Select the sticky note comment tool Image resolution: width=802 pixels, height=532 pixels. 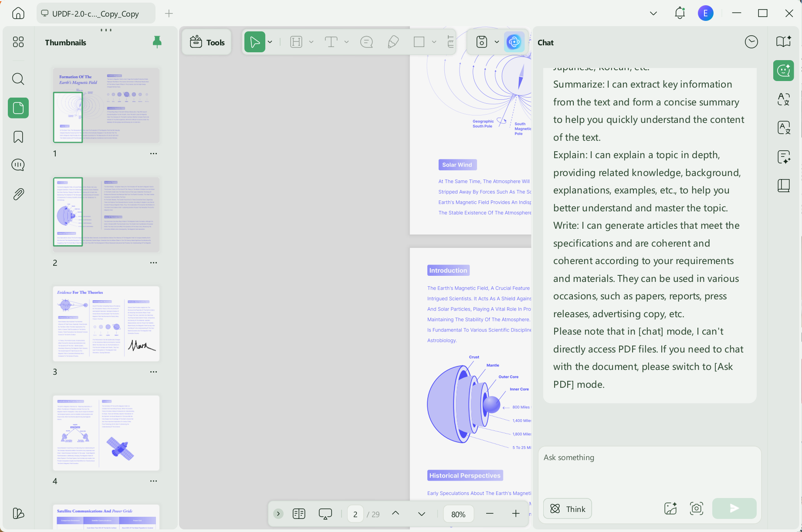[x=366, y=42]
